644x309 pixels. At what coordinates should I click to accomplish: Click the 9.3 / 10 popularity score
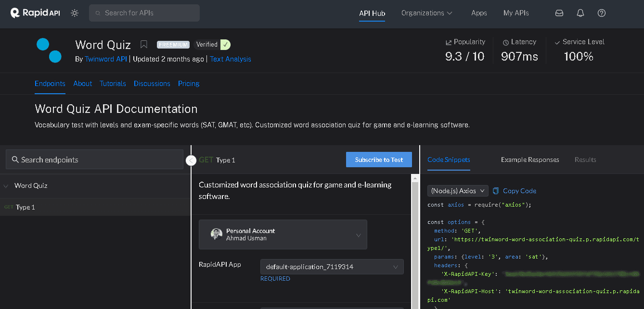[x=465, y=57]
